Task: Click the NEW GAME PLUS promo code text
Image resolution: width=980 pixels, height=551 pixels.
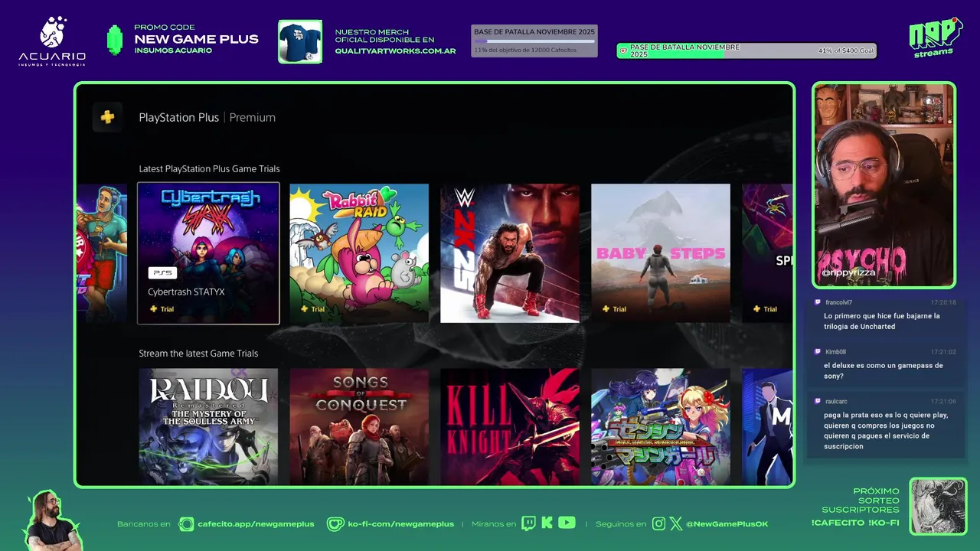Action: coord(196,39)
